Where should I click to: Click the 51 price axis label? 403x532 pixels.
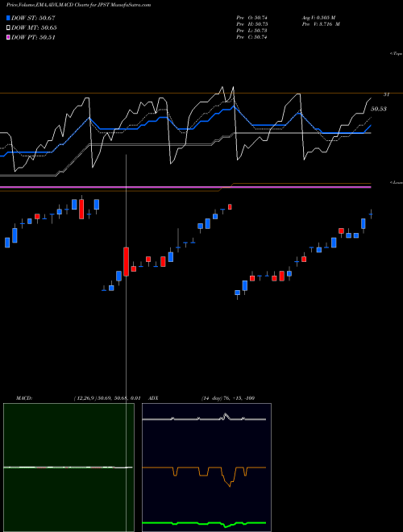coord(386,94)
